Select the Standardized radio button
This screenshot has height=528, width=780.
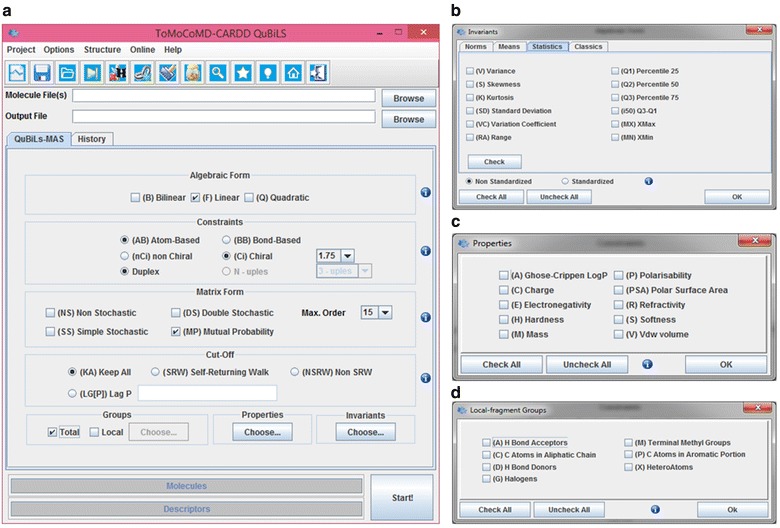pos(565,181)
